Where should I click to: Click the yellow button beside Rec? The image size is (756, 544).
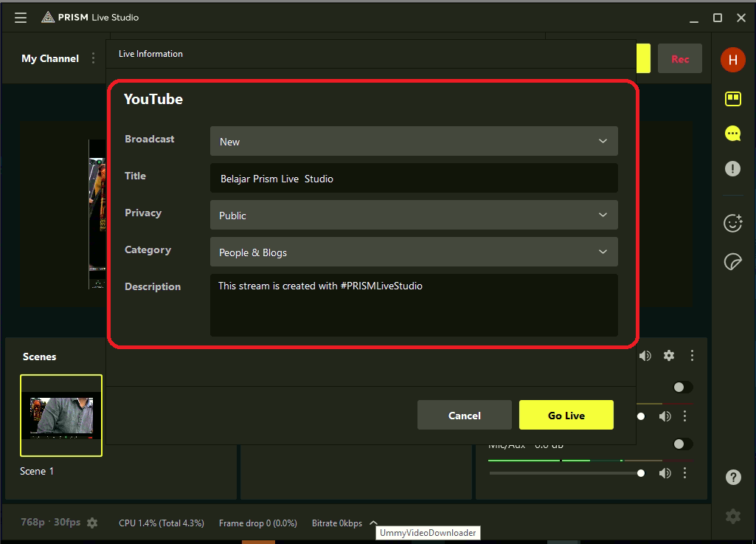tap(643, 58)
